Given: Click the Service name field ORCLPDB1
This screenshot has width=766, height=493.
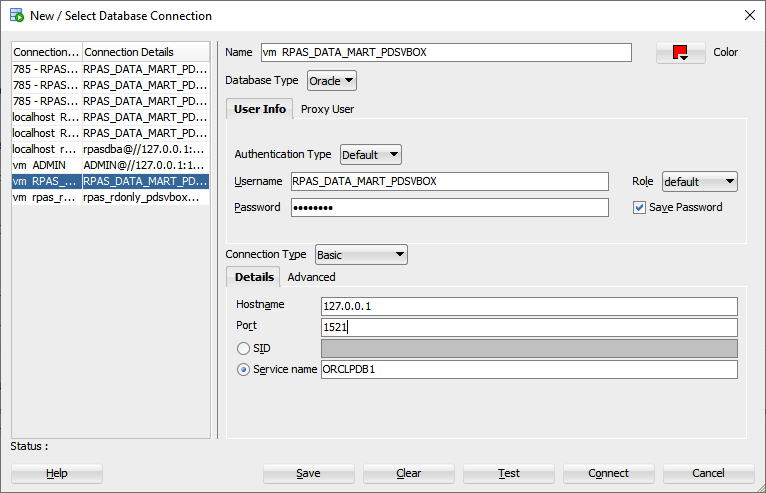Looking at the screenshot, I should 529,369.
